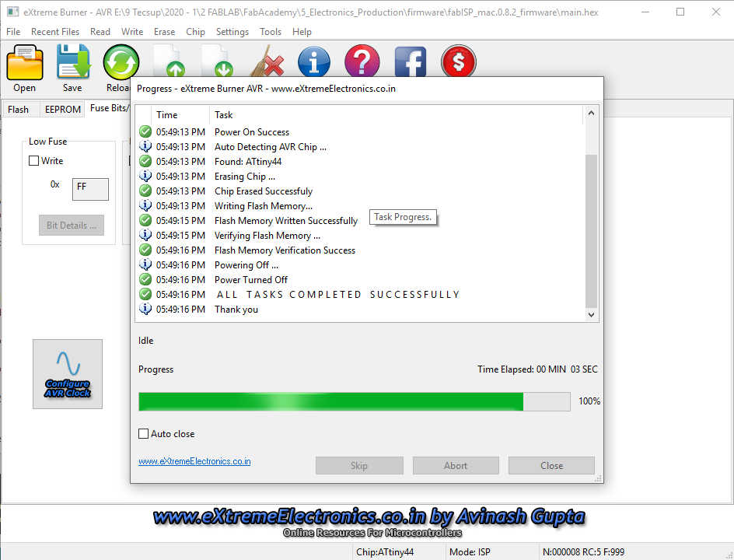Viewport: 734px width, 560px height.
Task: Click the Bit Details button
Action: [72, 226]
